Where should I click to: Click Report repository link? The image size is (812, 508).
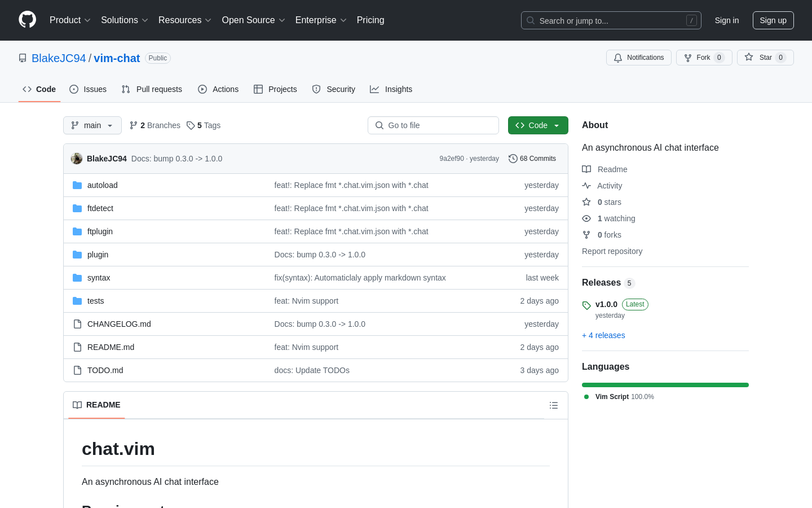pos(612,251)
